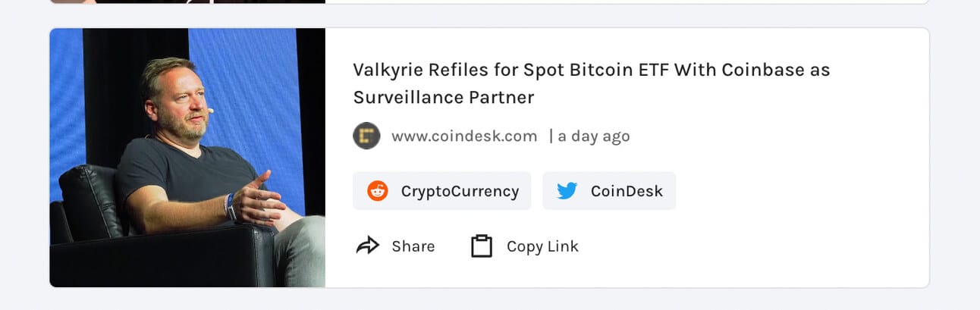Click the Share text label
The height and width of the screenshot is (310, 980).
pos(413,246)
